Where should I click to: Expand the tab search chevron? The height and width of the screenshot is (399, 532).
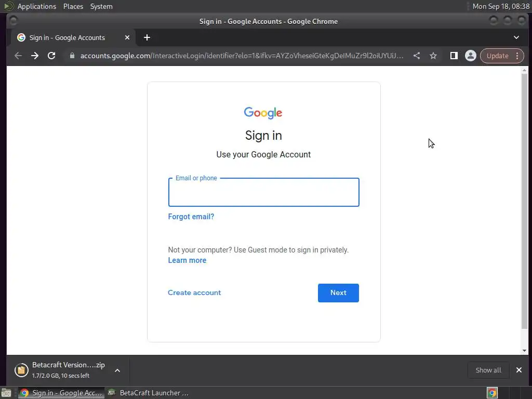pyautogui.click(x=516, y=37)
